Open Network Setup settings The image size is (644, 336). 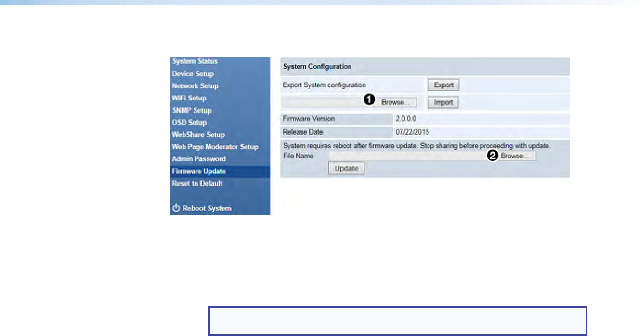click(195, 86)
